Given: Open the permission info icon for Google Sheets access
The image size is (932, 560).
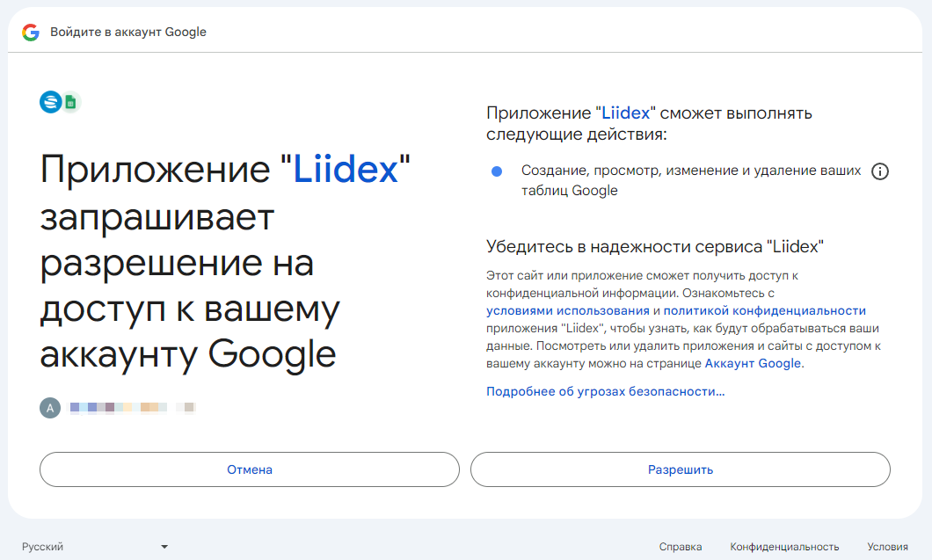Looking at the screenshot, I should 879,172.
